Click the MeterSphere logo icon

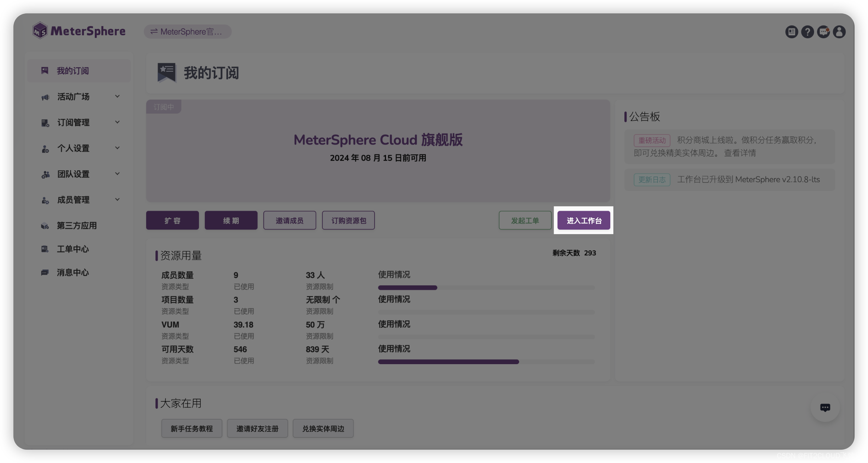(x=40, y=31)
